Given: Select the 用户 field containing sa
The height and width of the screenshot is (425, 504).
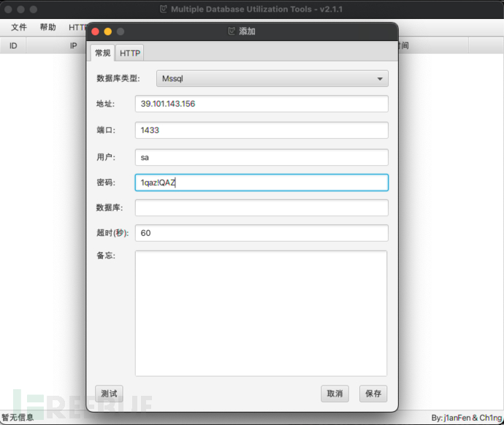Looking at the screenshot, I should point(261,157).
